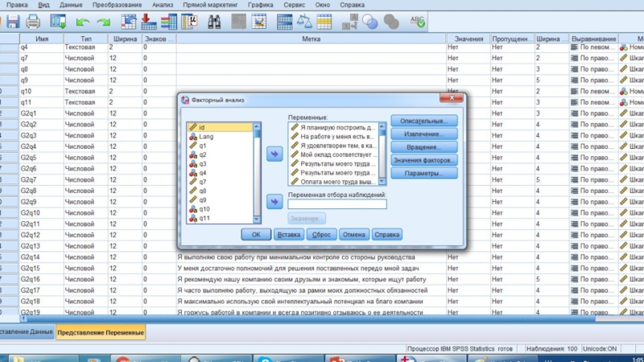
Task: Select the Lang variable in the dialog list
Action: pos(220,137)
